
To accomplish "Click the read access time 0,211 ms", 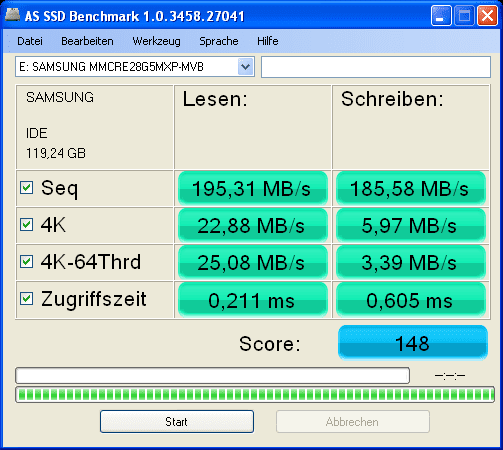I will click(253, 300).
